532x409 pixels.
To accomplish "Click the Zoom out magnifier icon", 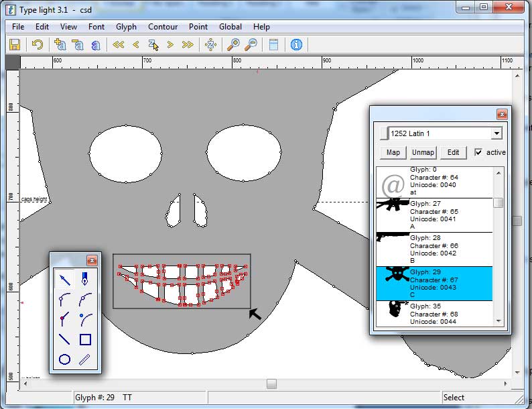I will 251,45.
